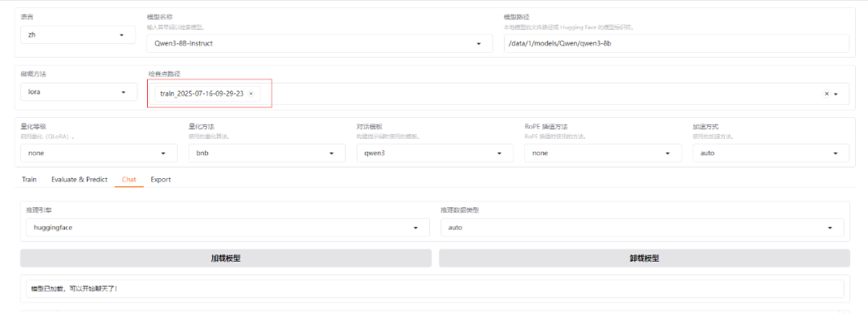Screen dimensions: 868x313
Task: Expand the qwen3 chat template dropdown
Action: pos(435,153)
